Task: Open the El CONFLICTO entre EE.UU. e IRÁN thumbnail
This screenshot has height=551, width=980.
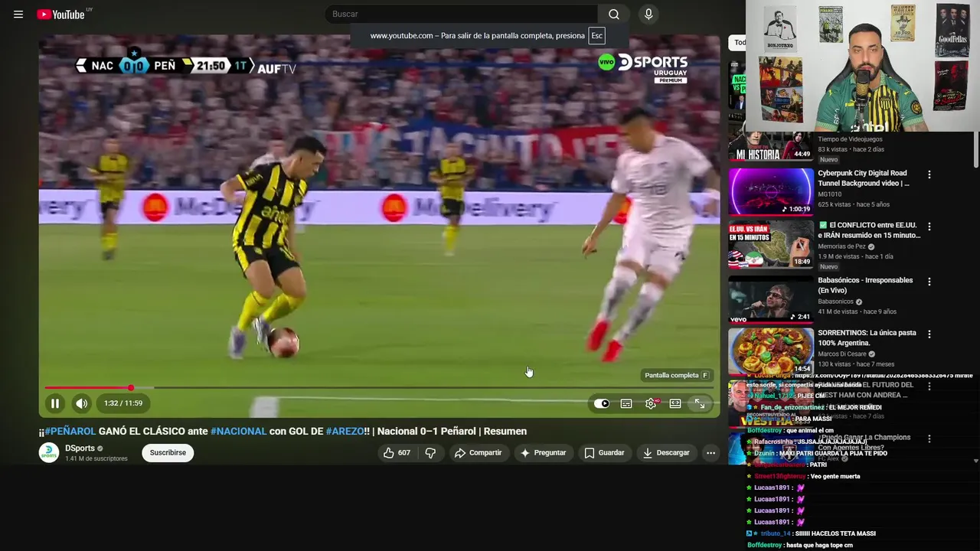Action: coord(770,244)
